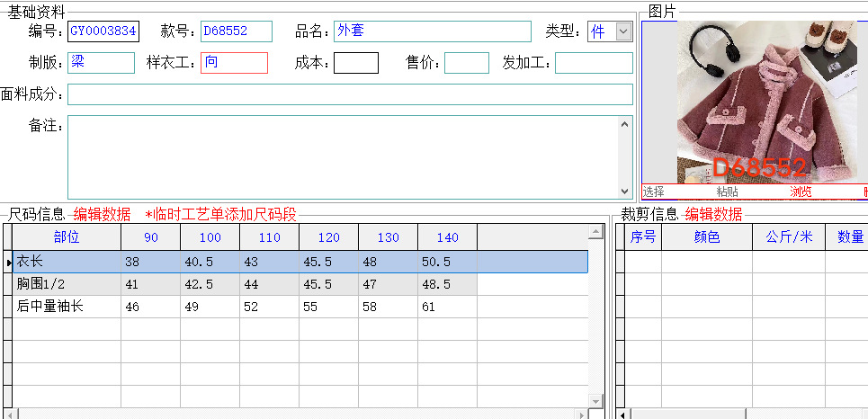The width and height of the screenshot is (868, 419).
Task: Click the 部位 column header
Action: (x=67, y=237)
